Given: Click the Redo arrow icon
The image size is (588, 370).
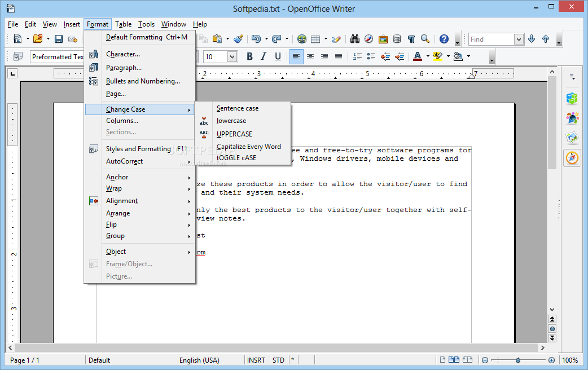Looking at the screenshot, I should pyautogui.click(x=277, y=39).
